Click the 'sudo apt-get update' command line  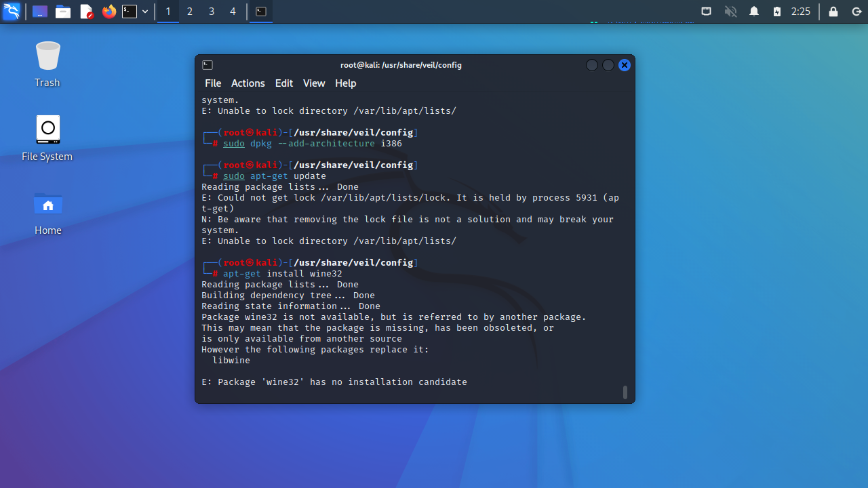275,176
